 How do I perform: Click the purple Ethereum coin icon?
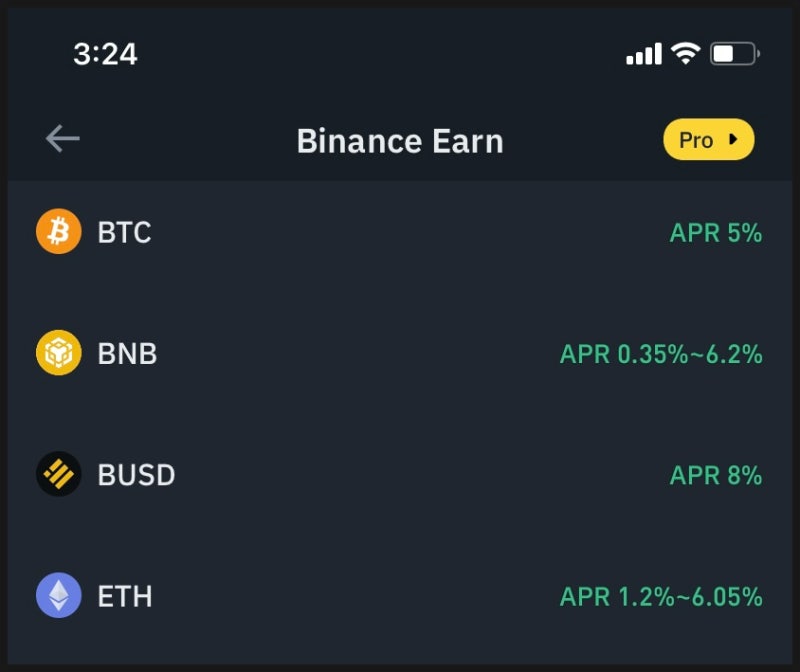[59, 595]
